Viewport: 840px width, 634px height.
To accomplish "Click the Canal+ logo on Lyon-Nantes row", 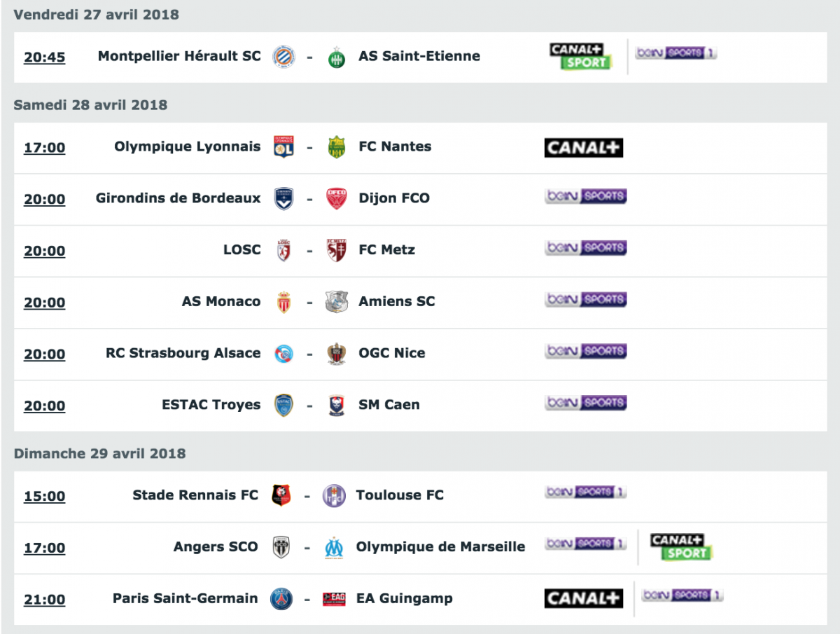I will click(584, 147).
